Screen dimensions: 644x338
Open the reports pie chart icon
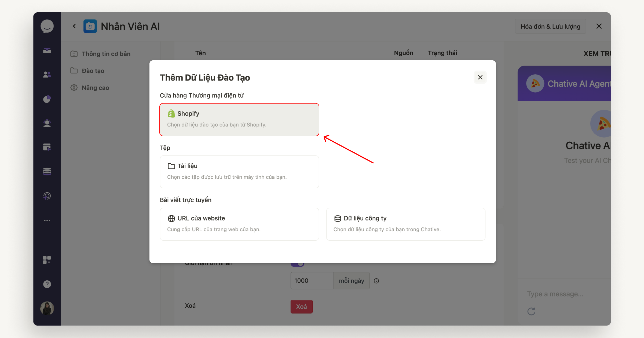(x=47, y=99)
